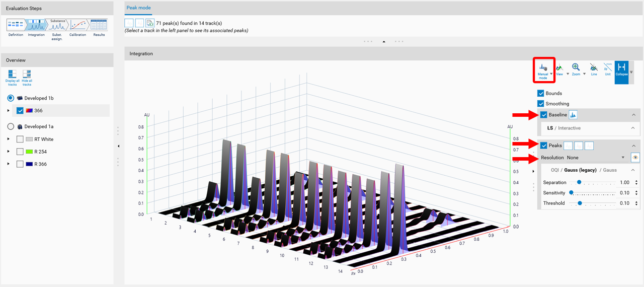Click the Separation value stepper
This screenshot has height=287, width=644.
[637, 182]
